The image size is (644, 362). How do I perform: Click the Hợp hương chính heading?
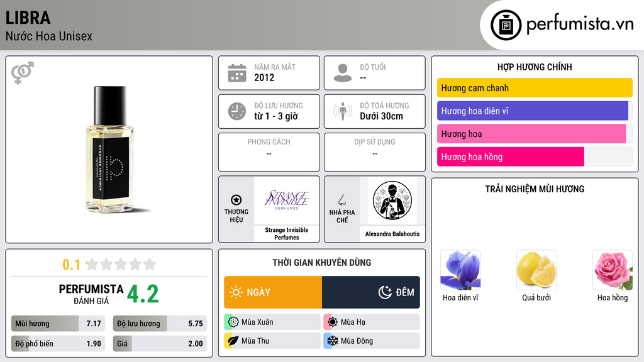click(x=535, y=67)
